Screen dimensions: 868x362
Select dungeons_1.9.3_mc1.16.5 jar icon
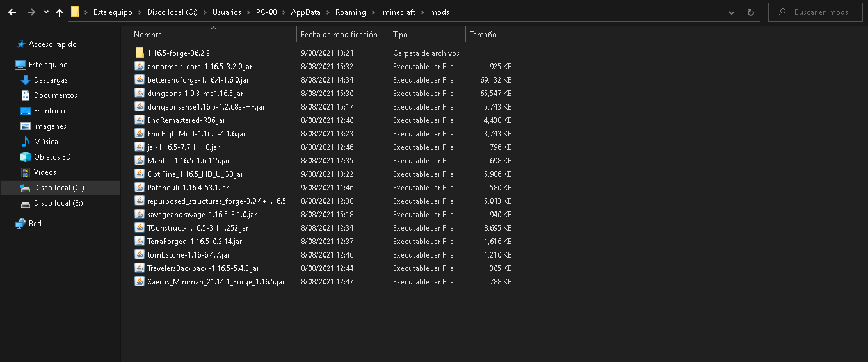pos(140,93)
